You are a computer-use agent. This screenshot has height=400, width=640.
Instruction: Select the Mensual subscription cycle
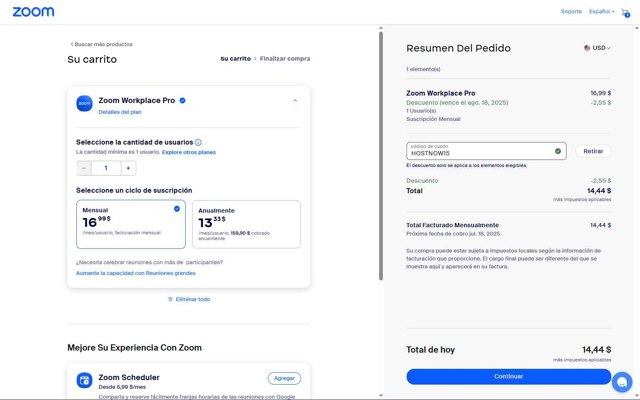131,223
